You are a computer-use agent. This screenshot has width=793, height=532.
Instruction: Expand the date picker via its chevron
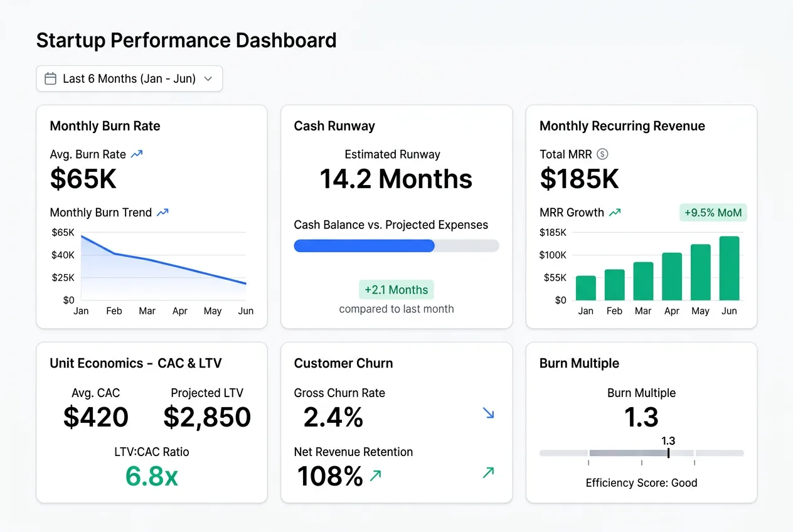208,79
